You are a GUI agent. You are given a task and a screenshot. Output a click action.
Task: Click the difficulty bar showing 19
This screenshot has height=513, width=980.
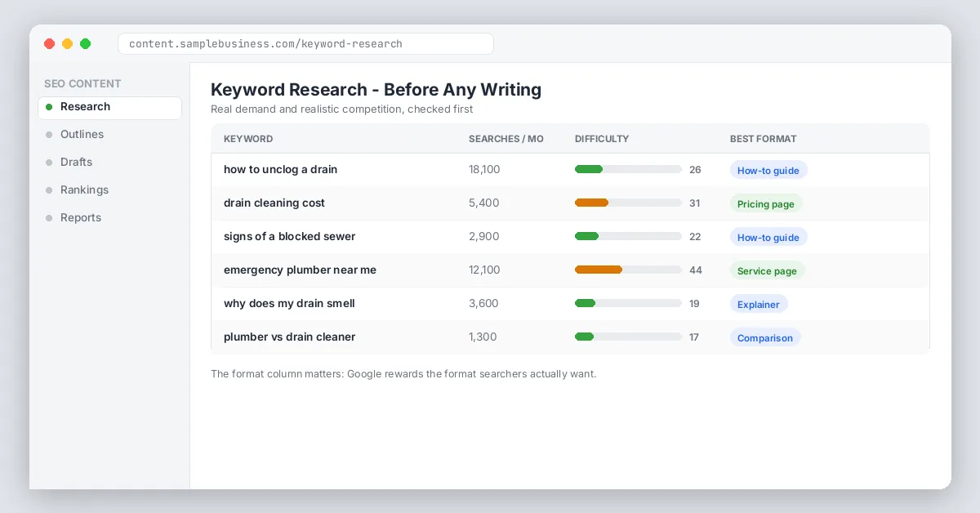coord(628,304)
